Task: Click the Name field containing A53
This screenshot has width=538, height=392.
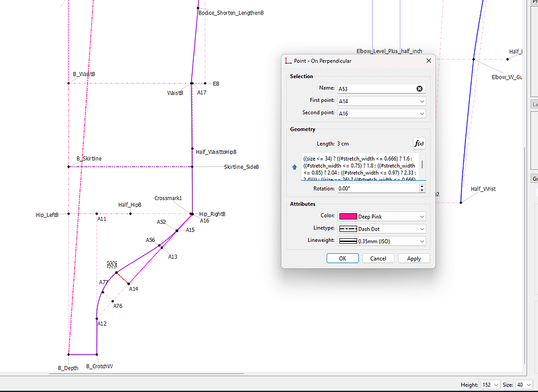Action: point(375,89)
